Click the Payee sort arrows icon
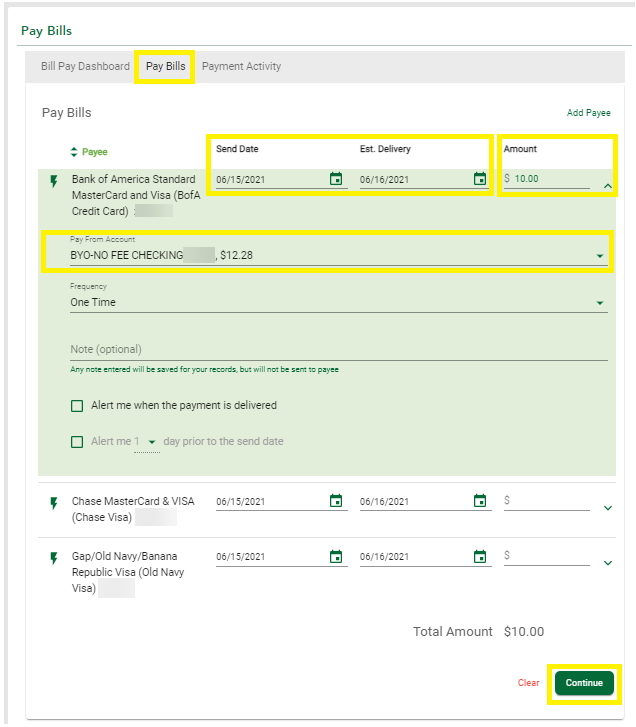 (x=74, y=152)
